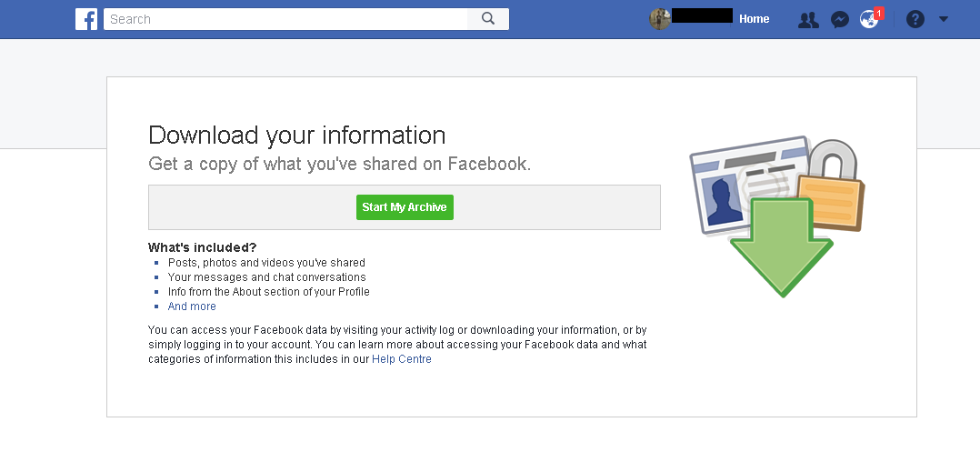The height and width of the screenshot is (452, 980).
Task: Expand the account settings dropdown arrow
Action: coord(944,19)
